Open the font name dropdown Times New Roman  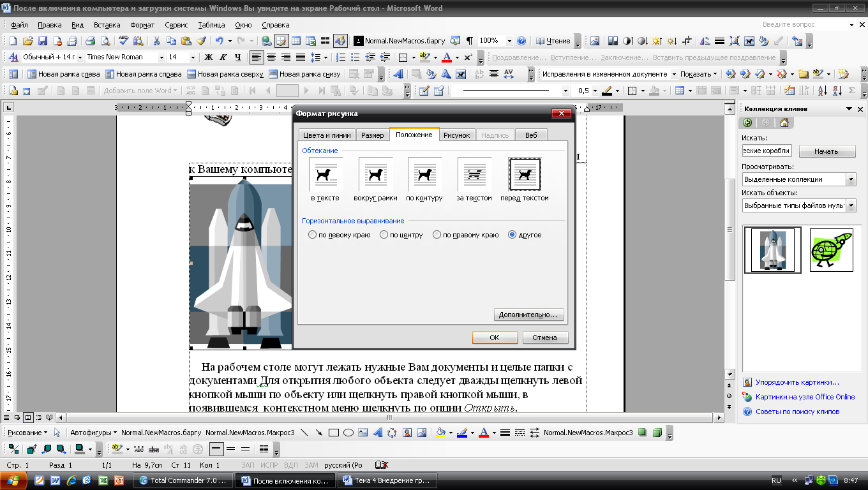coord(161,57)
